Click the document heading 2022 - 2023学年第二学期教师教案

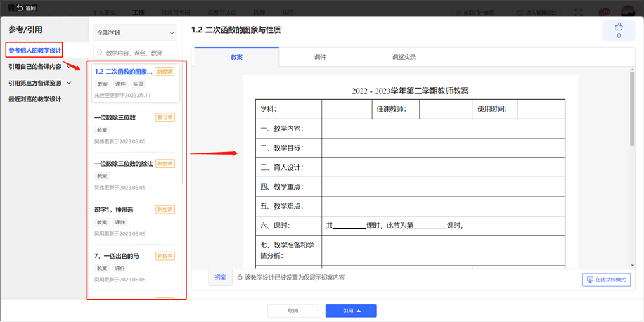pos(410,91)
